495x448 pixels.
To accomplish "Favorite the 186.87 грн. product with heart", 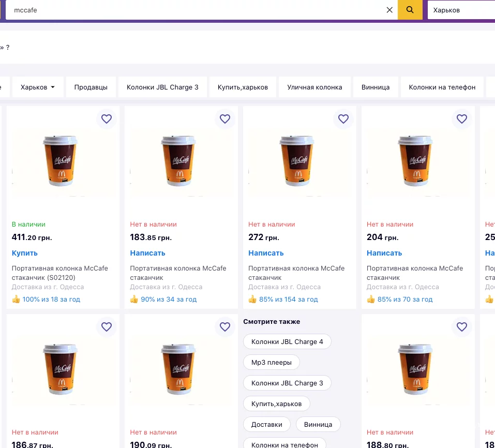I will (x=107, y=327).
